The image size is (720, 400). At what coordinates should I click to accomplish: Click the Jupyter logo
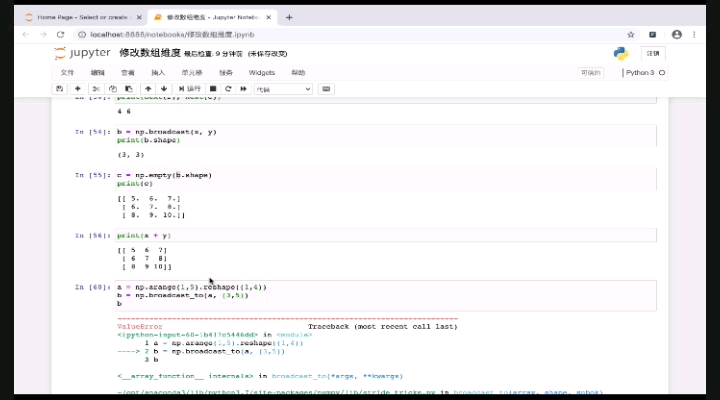coord(83,53)
